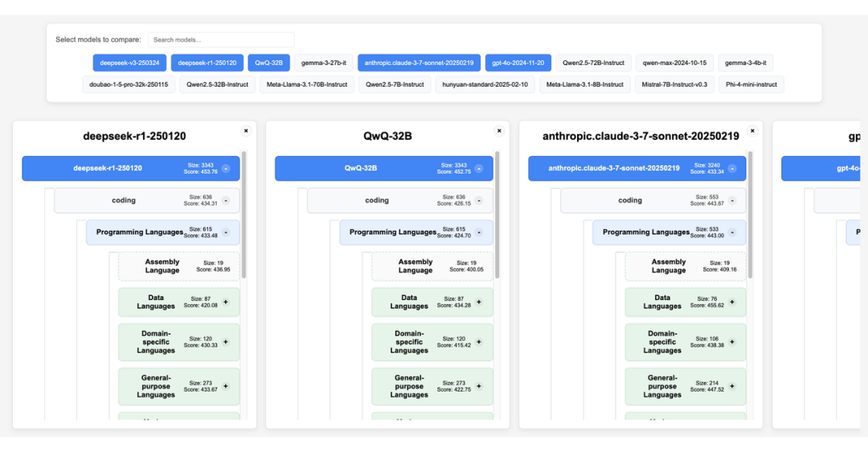Screen dimensions: 868x452
Task: Collapse the QwQ-32B root node
Action: tap(479, 168)
